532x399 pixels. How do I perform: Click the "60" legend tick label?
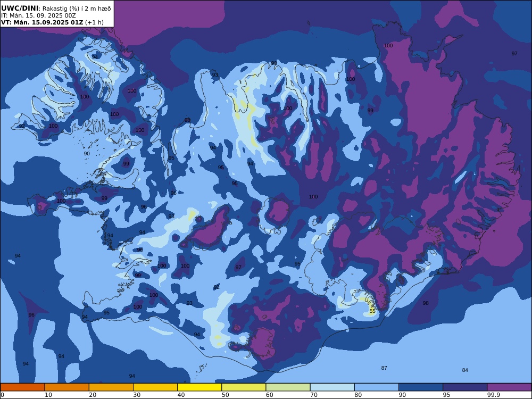(x=270, y=395)
